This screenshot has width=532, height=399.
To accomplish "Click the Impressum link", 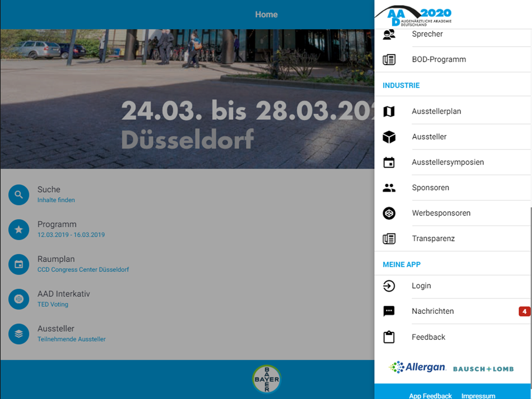I will point(478,396).
